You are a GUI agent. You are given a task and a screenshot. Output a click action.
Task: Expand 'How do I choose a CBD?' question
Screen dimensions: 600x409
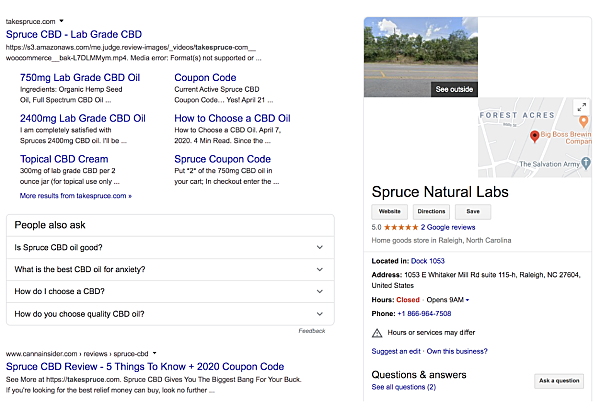point(170,292)
